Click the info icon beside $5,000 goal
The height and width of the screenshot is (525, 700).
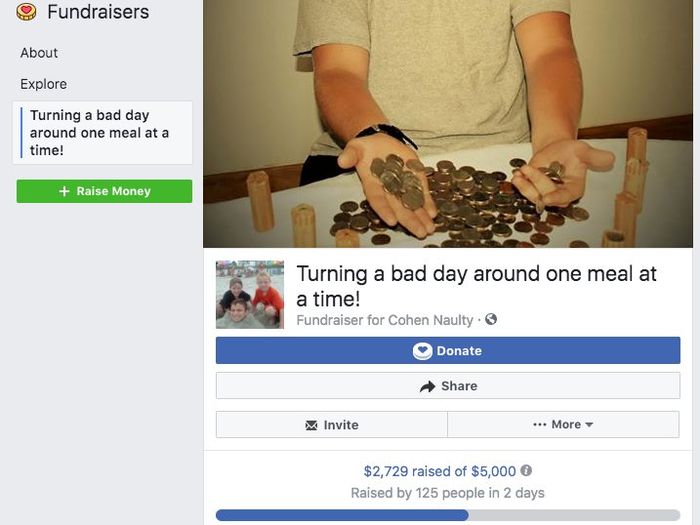click(x=526, y=471)
